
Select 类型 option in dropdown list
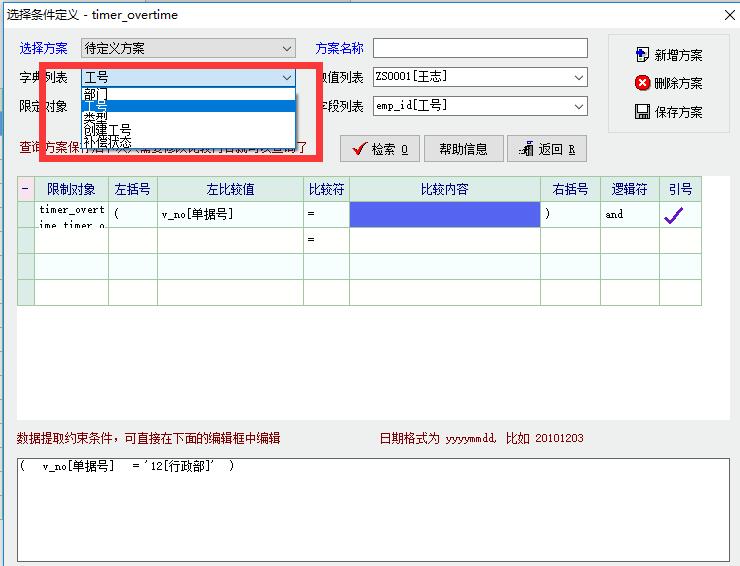(x=97, y=118)
